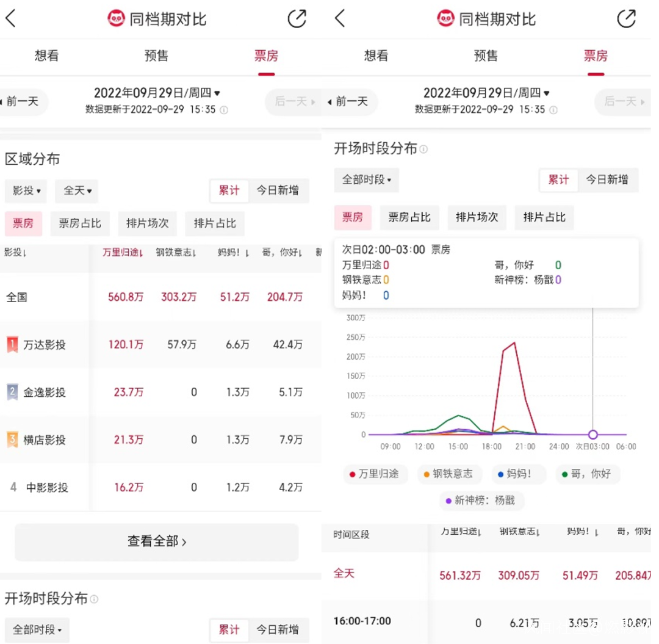
Task: Toggle 钢铁意志 orange legend series
Action: 449,474
